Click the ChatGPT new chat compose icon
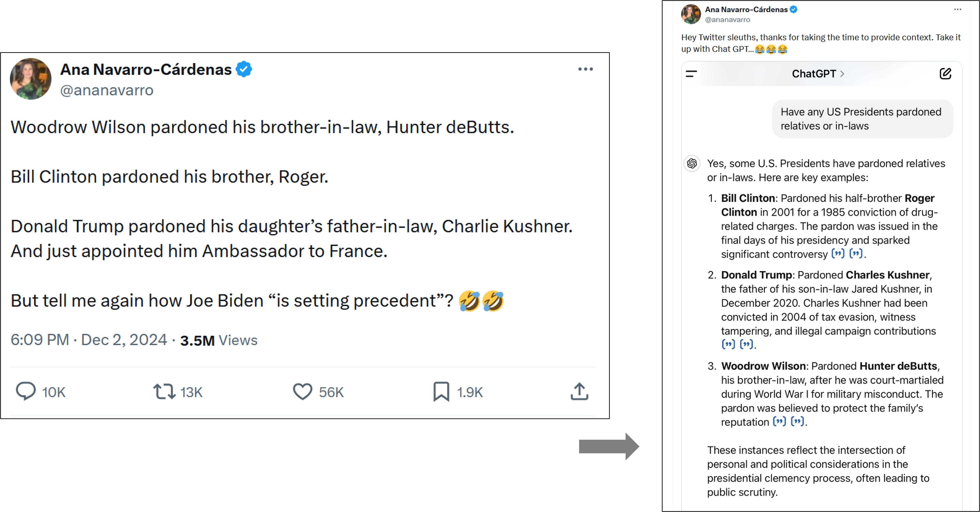The image size is (980, 512). click(x=945, y=73)
